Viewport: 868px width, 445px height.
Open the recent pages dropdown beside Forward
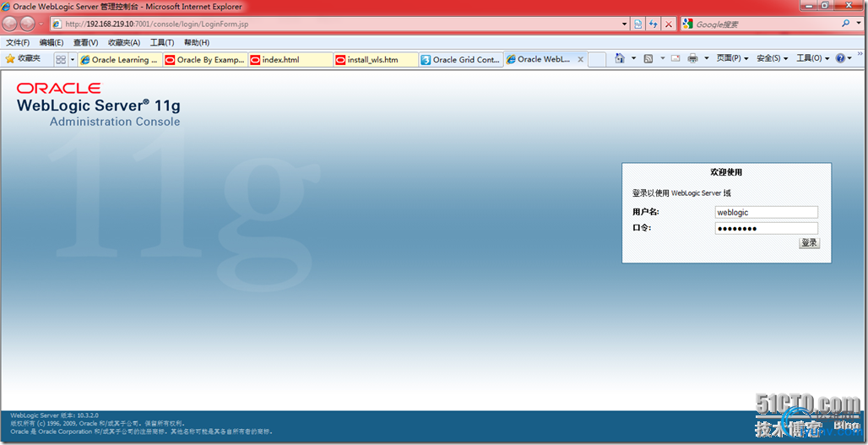tap(41, 24)
